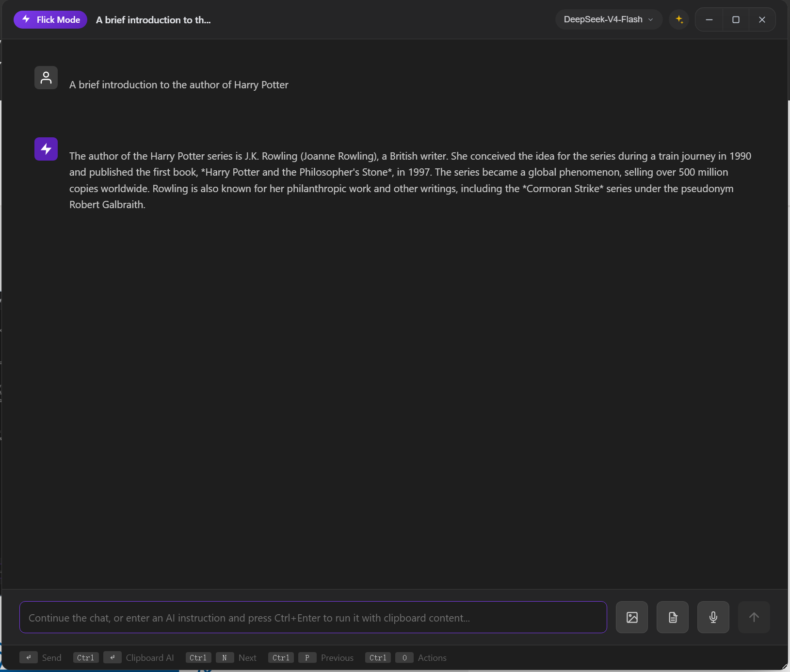Click the yellow sparkle icon in header
The height and width of the screenshot is (672, 790).
pyautogui.click(x=679, y=19)
